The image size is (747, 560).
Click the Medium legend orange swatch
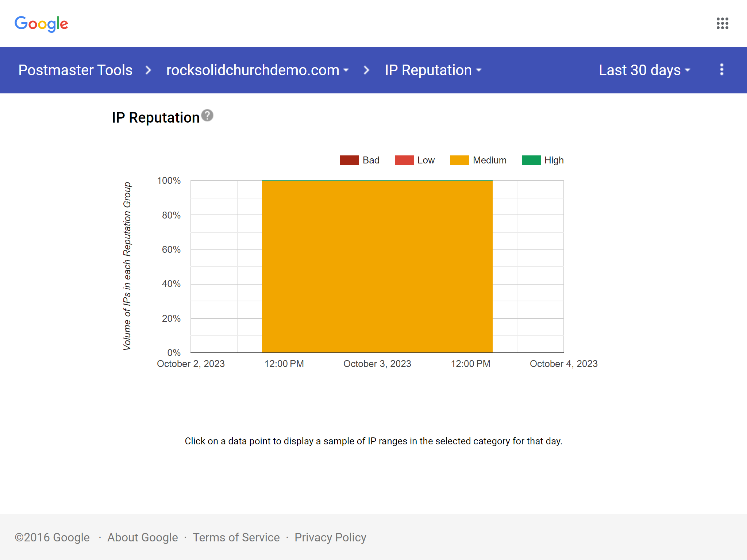click(x=459, y=160)
